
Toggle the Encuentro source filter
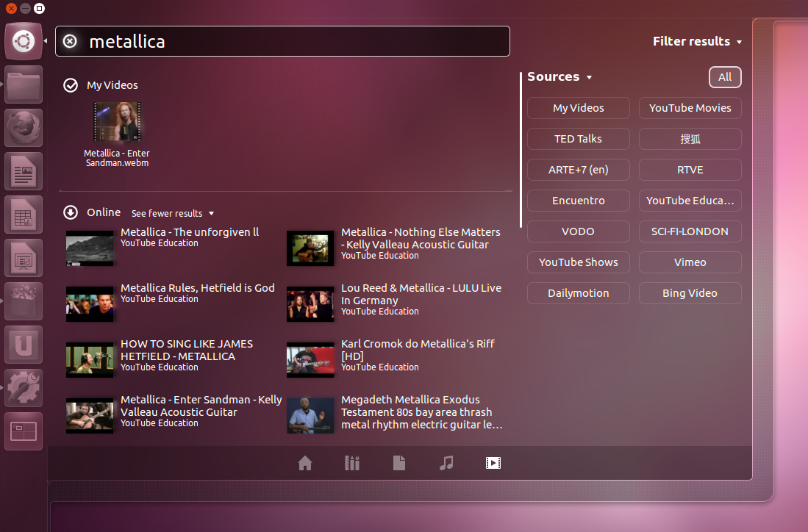click(x=578, y=201)
